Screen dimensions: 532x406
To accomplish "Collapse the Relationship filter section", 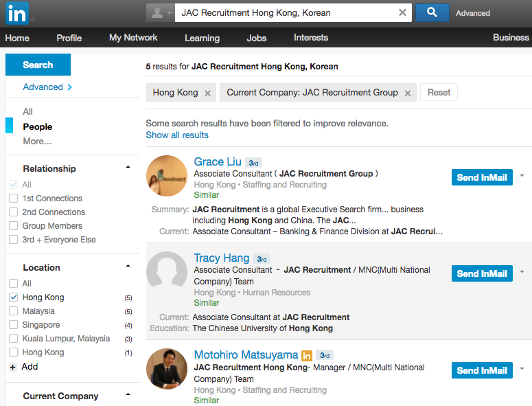I will [128, 167].
